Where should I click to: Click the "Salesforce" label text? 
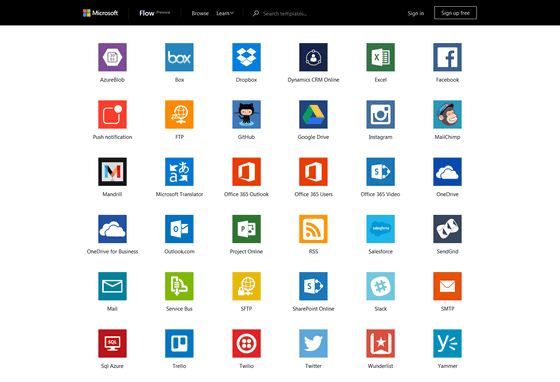380,251
